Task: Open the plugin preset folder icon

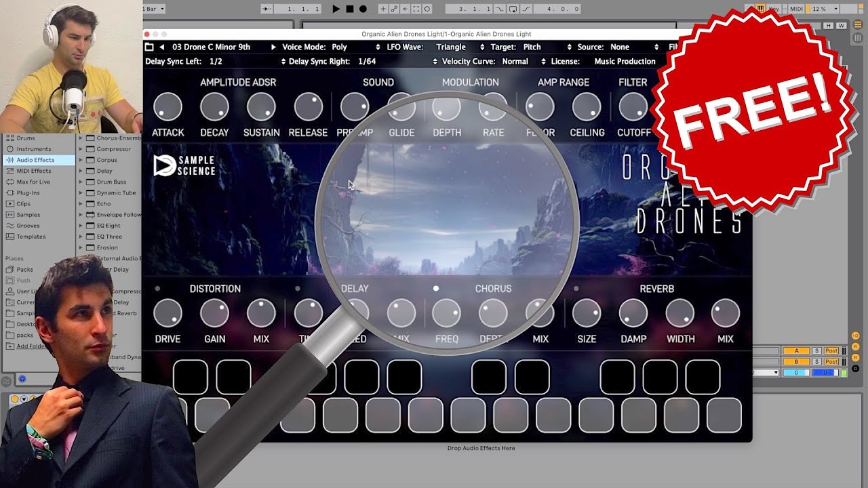Action: (149, 47)
